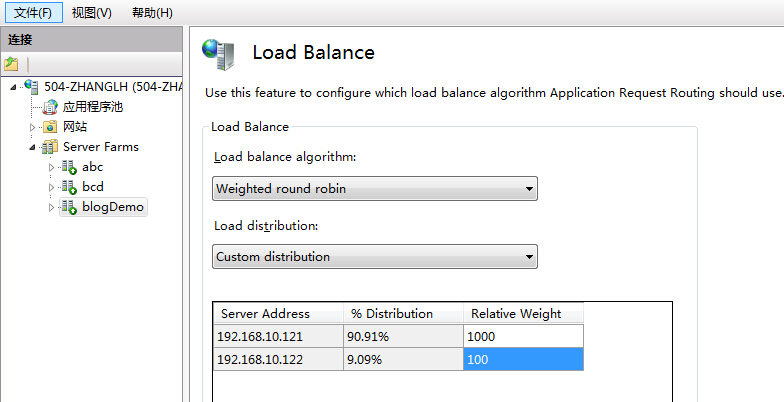
Task: Select 504-ZHANGLH in connections tree
Action: point(112,87)
